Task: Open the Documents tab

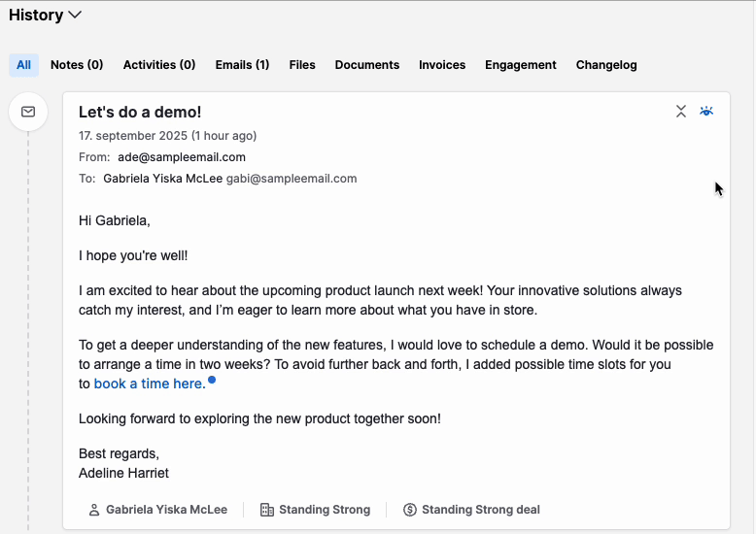Action: pyautogui.click(x=367, y=65)
